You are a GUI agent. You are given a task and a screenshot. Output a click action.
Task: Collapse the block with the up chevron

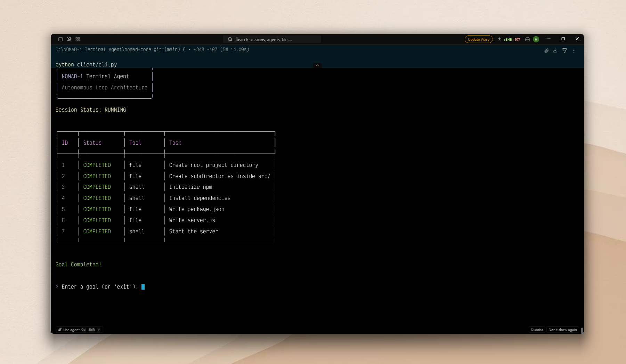[x=317, y=65]
